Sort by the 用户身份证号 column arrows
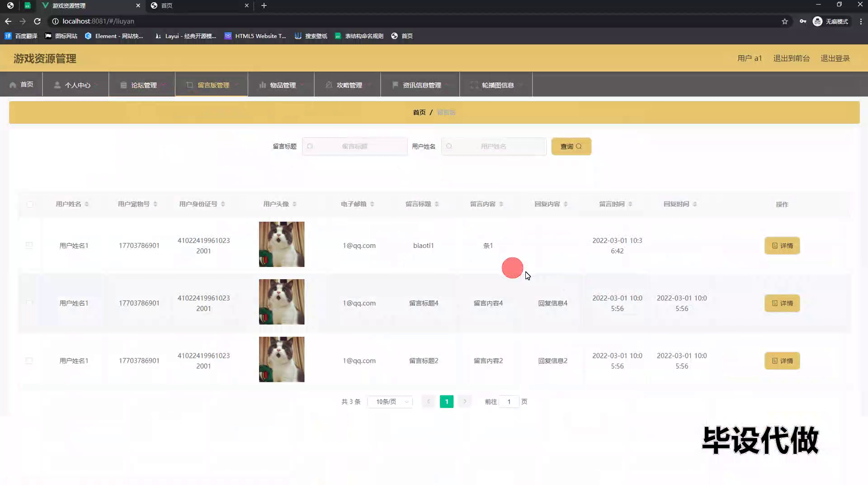868x485 pixels. [x=223, y=204]
